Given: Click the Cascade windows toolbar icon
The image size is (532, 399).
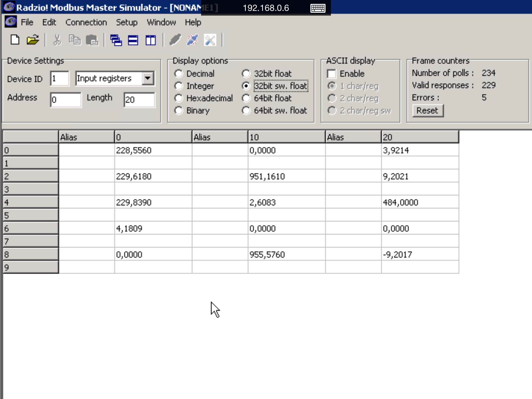Looking at the screenshot, I should tap(116, 40).
